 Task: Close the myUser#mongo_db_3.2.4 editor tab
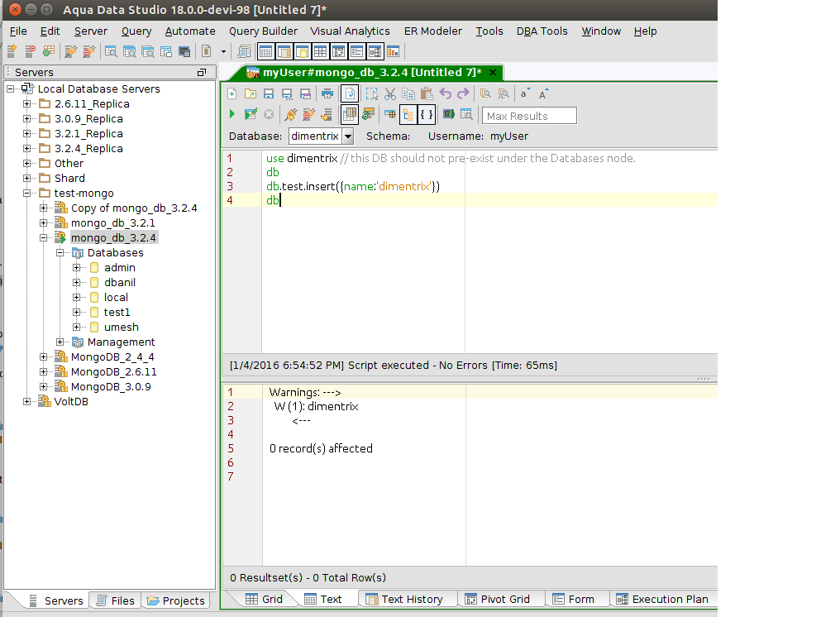coord(493,72)
